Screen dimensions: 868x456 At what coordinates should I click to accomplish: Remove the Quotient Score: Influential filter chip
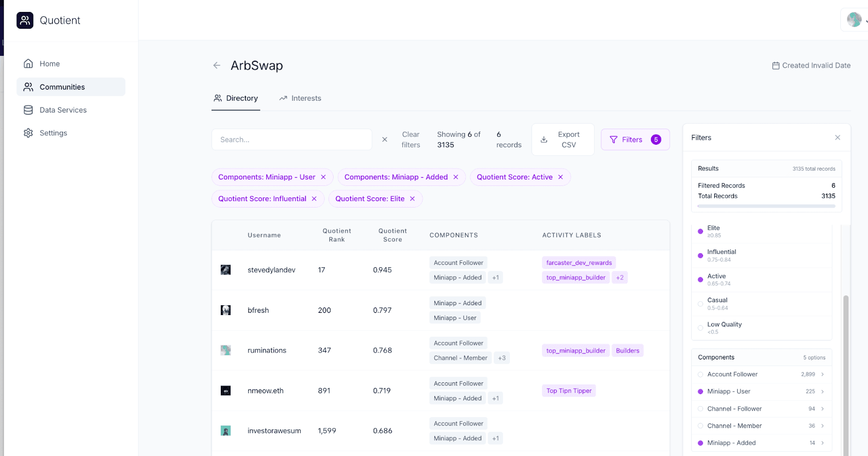tap(314, 199)
